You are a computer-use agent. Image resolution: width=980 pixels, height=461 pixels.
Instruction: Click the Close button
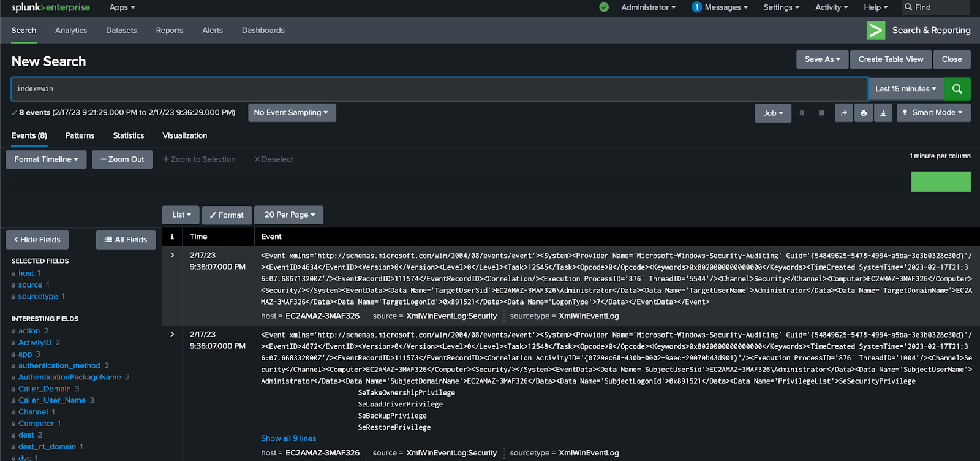pos(952,59)
